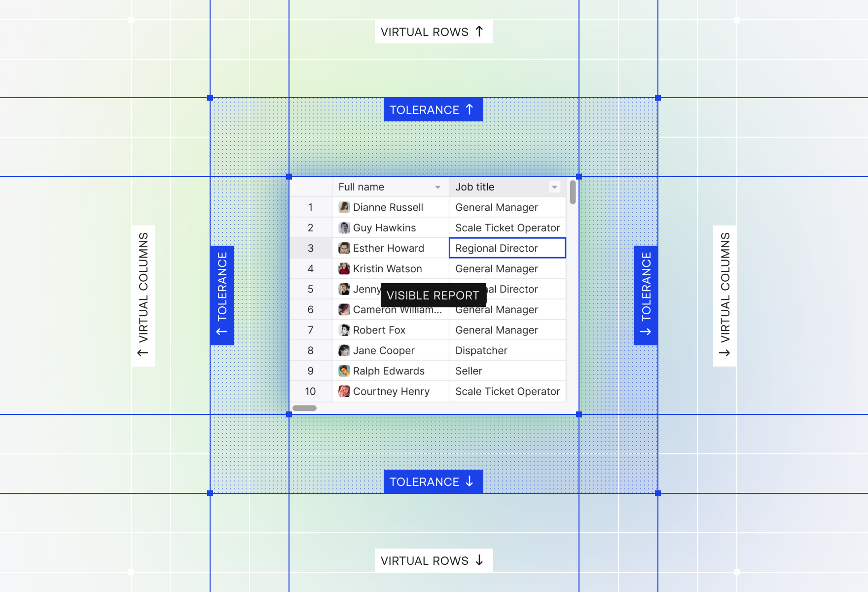Click General Manager cell in row 4
The image size is (868, 592).
(507, 269)
